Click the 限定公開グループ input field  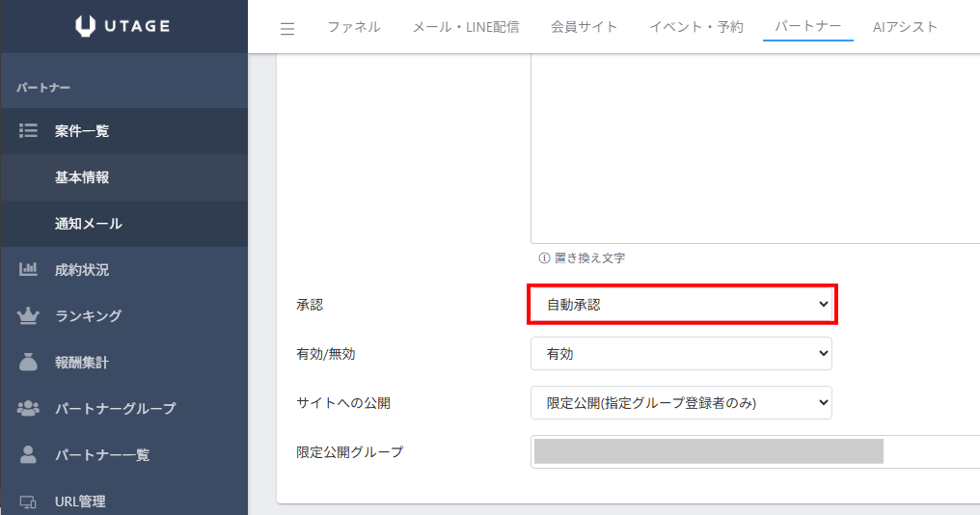tap(752, 451)
